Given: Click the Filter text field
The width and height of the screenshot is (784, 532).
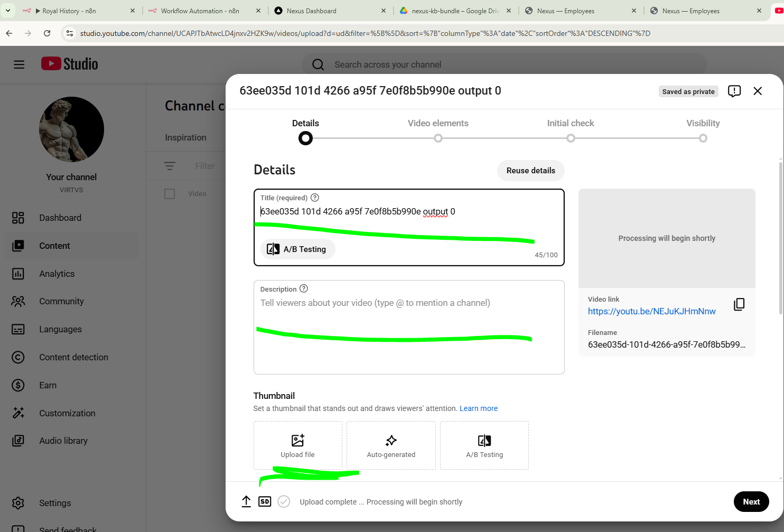Looking at the screenshot, I should (205, 166).
